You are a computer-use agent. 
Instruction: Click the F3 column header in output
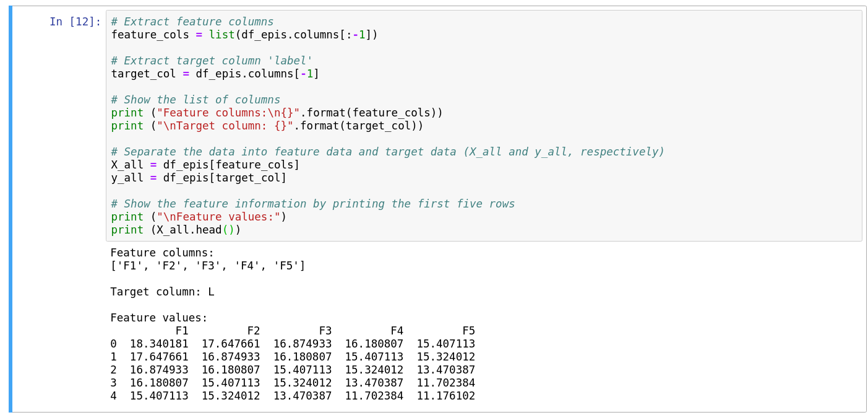(325, 331)
